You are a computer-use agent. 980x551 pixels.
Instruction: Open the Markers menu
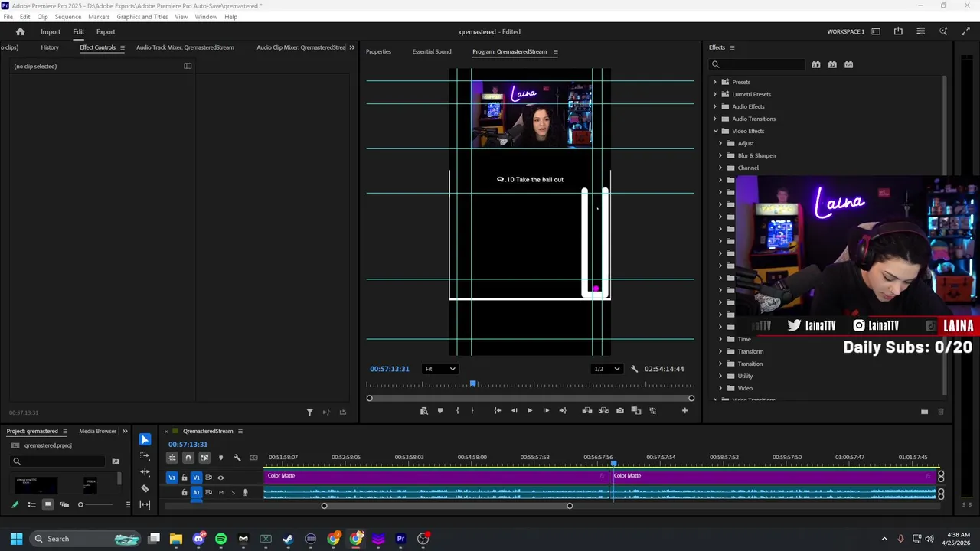coord(99,16)
